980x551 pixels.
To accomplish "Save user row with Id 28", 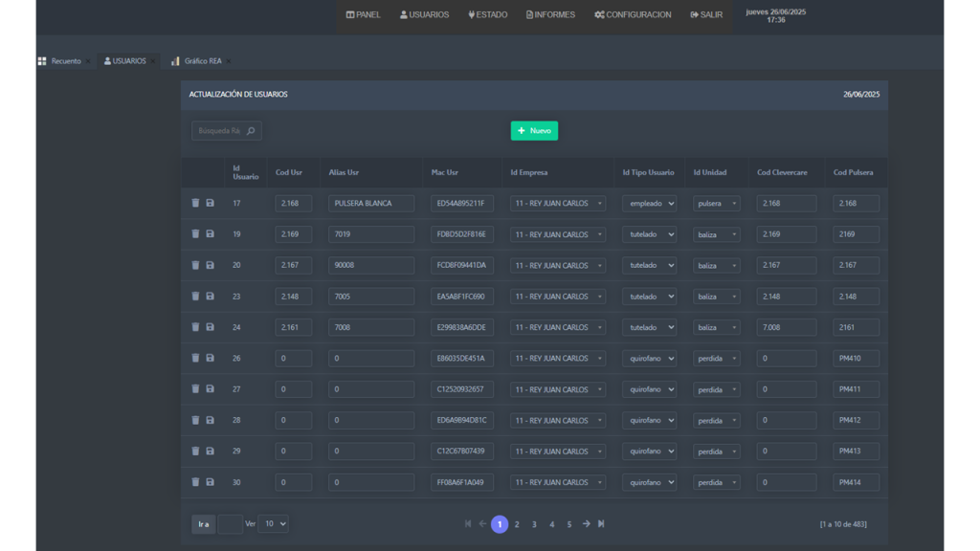I will tap(210, 420).
